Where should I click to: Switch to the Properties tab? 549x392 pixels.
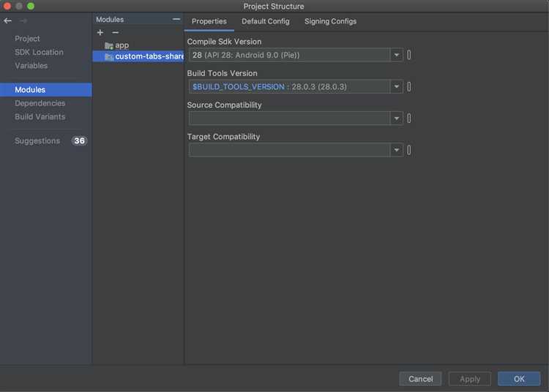coord(209,21)
